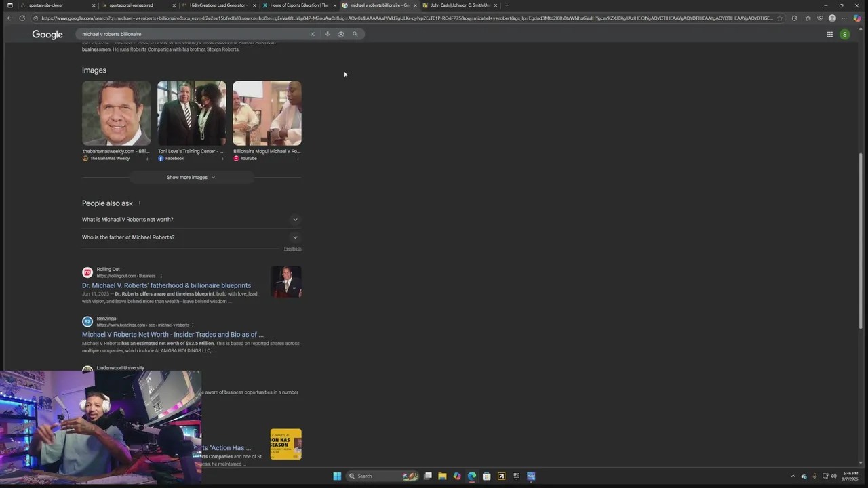The image size is (868, 488).
Task: Open People also ask options menu
Action: coord(140,203)
